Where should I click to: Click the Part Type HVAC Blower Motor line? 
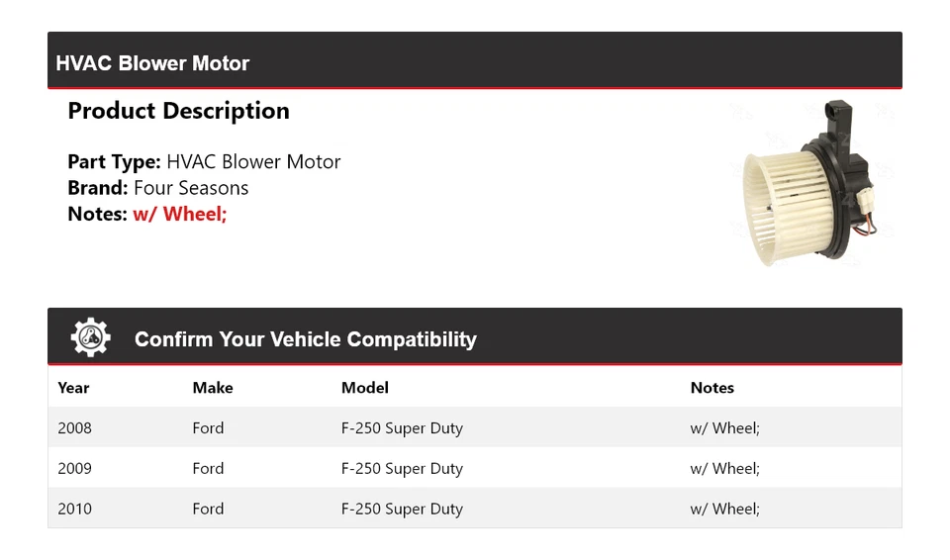coord(204,162)
